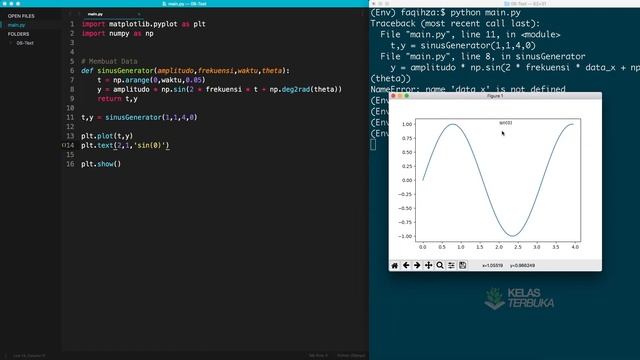
Task: Select the Pan axes tool in Figure 1
Action: 429,265
